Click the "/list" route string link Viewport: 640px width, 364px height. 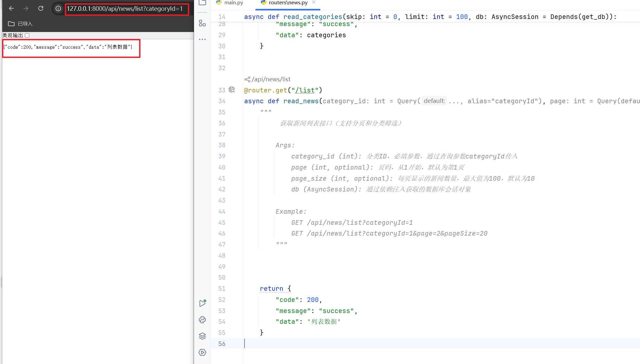click(305, 90)
